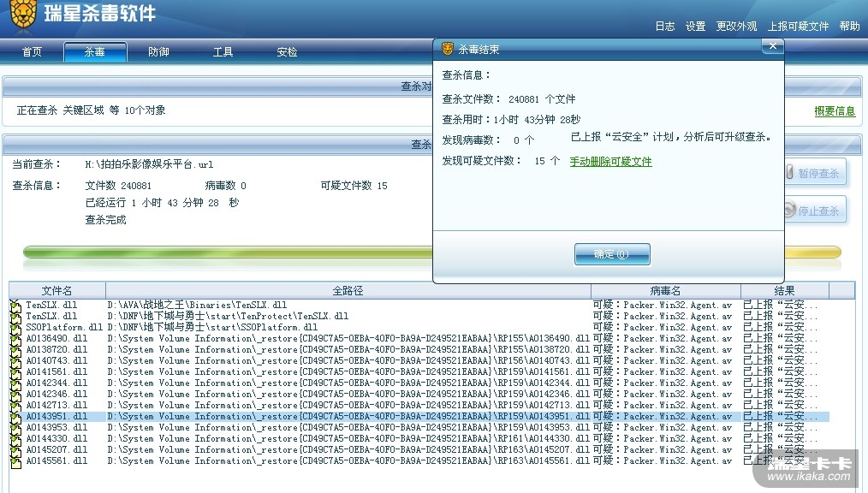This screenshot has height=493, width=868.
Task: Open the 首页 tab
Action: [x=32, y=52]
